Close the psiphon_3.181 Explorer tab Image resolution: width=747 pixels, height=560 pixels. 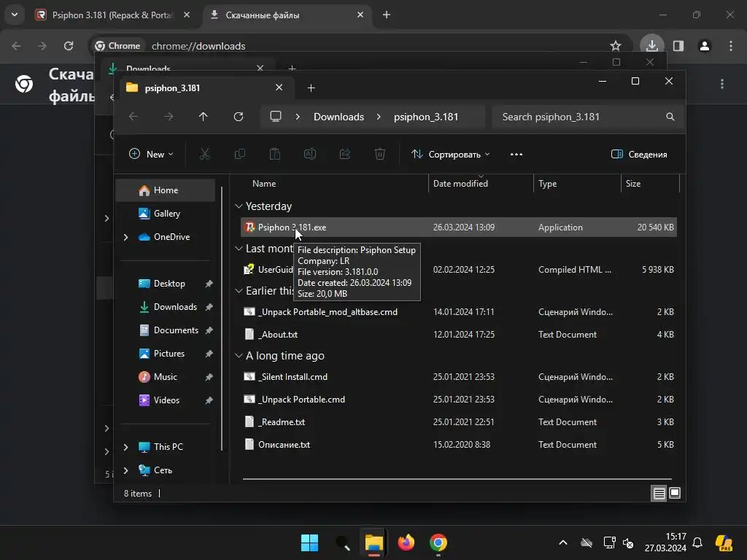tap(279, 87)
